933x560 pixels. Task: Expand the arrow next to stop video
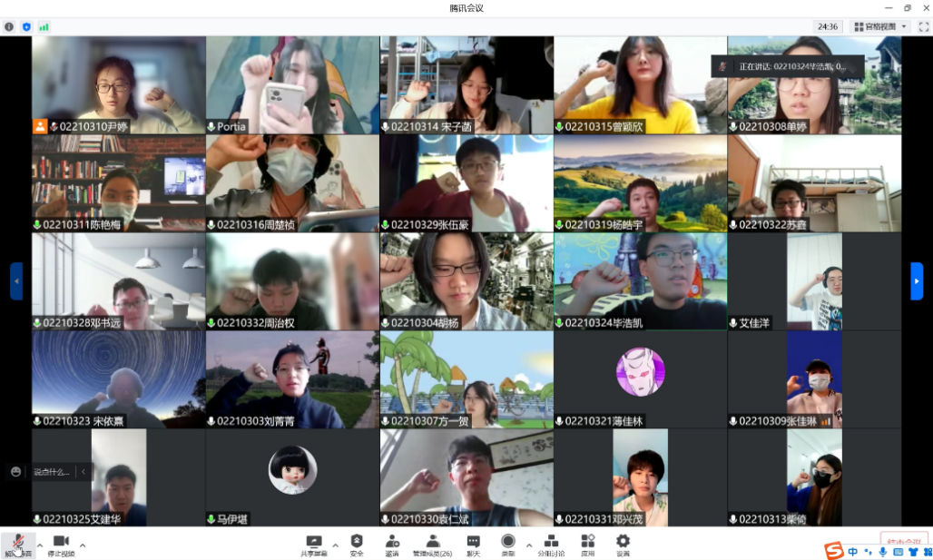pyautogui.click(x=83, y=545)
